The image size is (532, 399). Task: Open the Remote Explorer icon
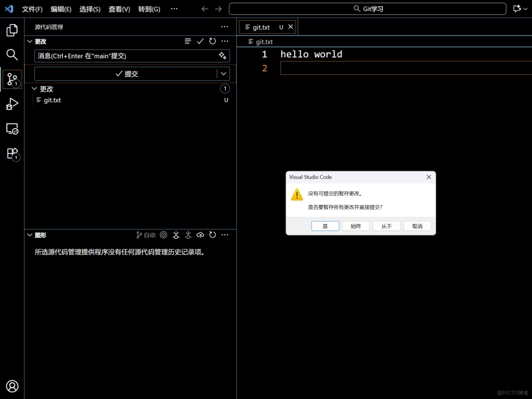pos(12,129)
